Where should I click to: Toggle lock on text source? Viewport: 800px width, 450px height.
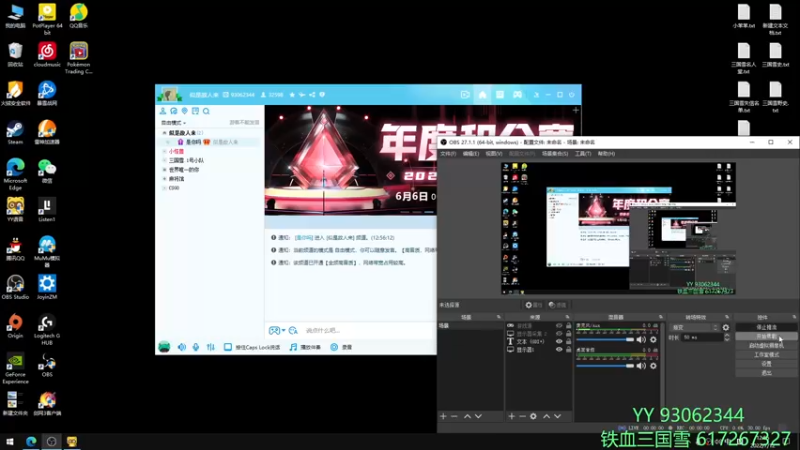pos(568,342)
